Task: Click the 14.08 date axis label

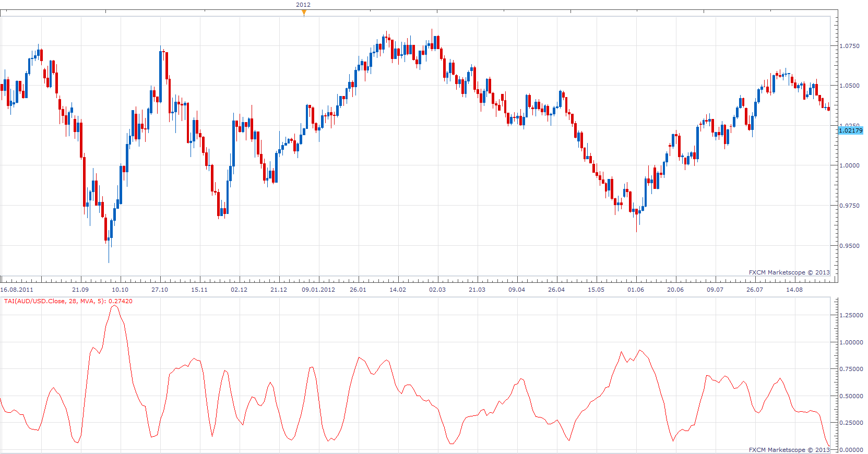Action: (x=794, y=290)
